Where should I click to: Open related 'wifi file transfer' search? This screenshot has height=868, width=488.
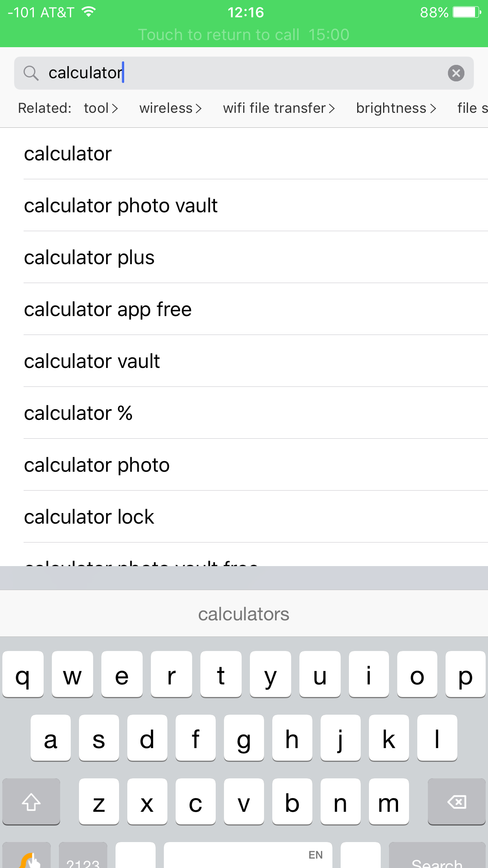[279, 108]
